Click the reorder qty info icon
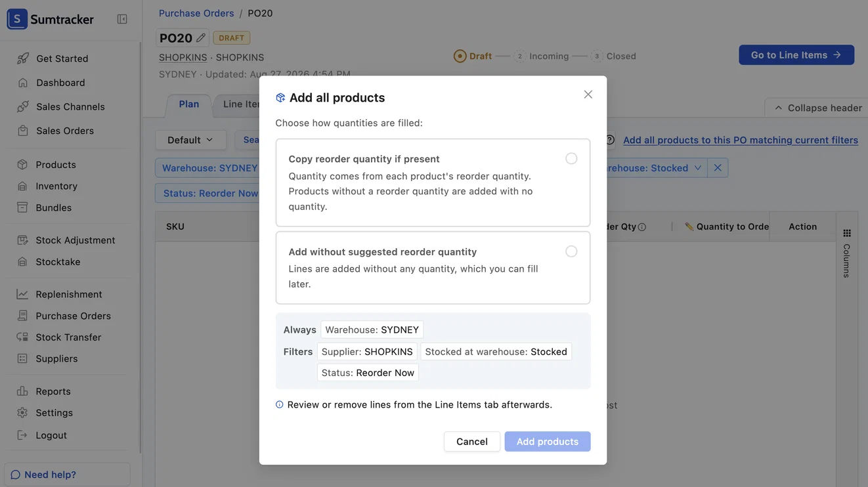Screen dimensions: 868x487 point(642,227)
